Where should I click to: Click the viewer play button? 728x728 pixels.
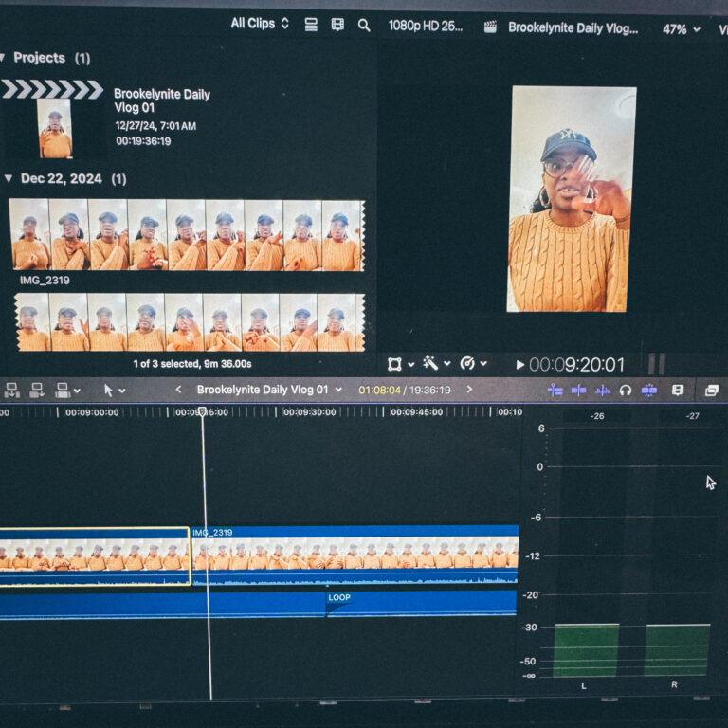click(x=520, y=365)
